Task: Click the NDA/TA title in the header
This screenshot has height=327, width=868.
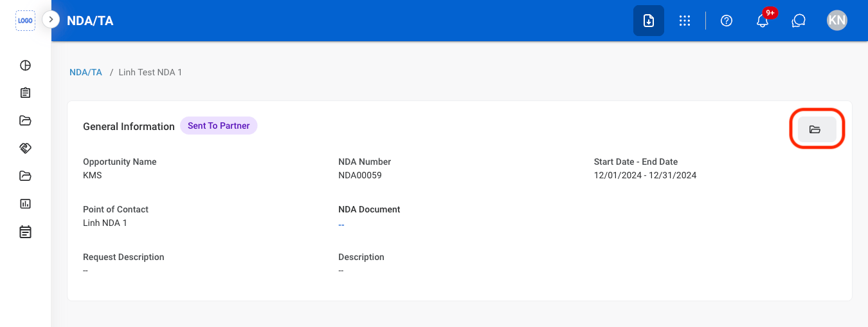Action: click(90, 21)
